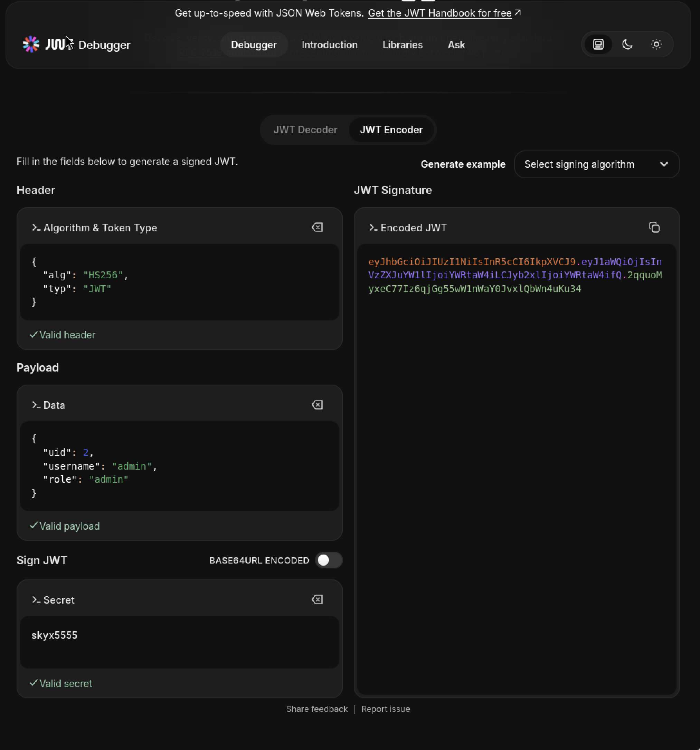700x750 pixels.
Task: Switch to system theme icon
Action: click(x=598, y=45)
